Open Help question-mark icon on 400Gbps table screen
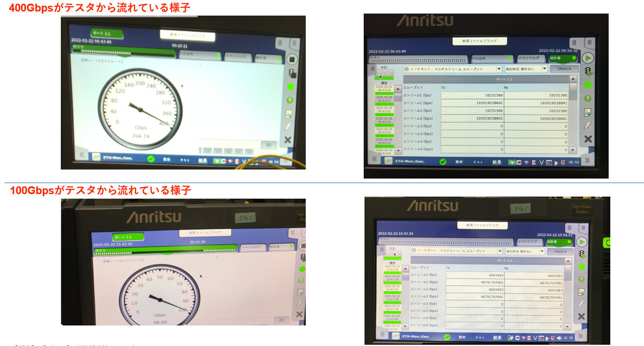 point(588,99)
